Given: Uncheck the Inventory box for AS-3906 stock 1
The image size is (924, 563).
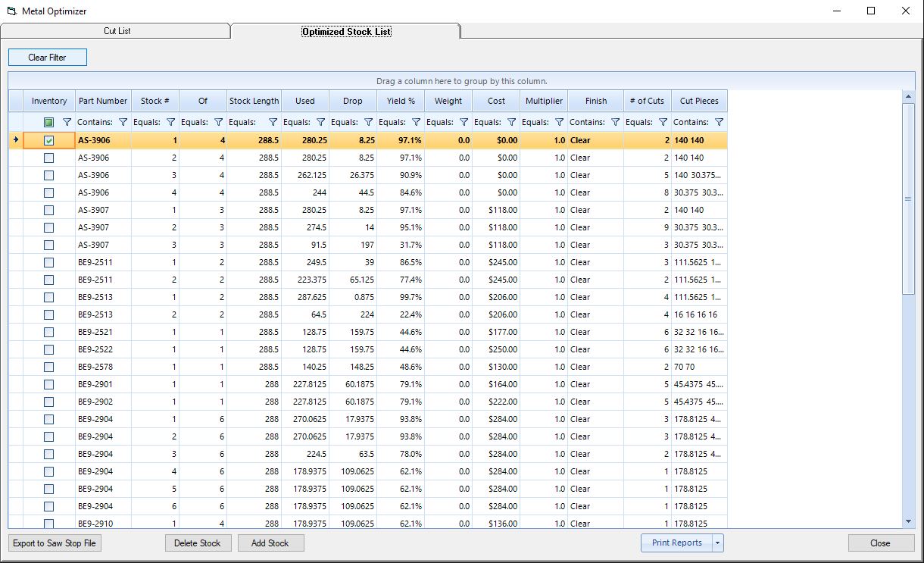Looking at the screenshot, I should tap(49, 140).
